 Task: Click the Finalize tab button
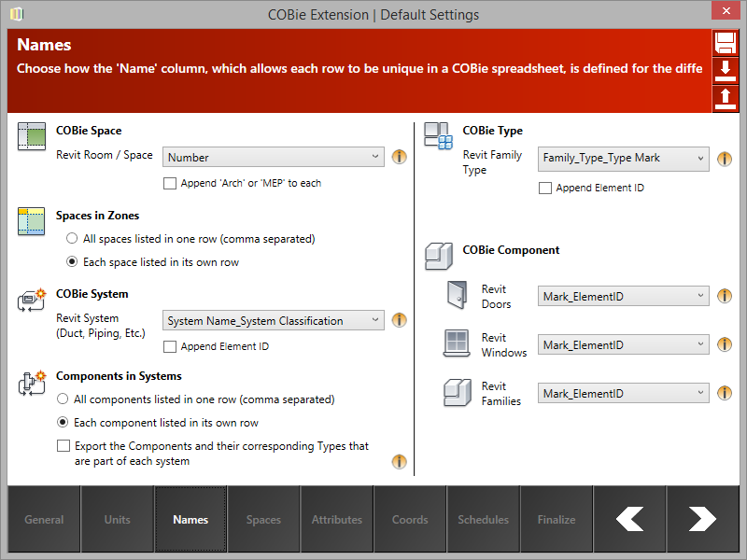(x=556, y=521)
